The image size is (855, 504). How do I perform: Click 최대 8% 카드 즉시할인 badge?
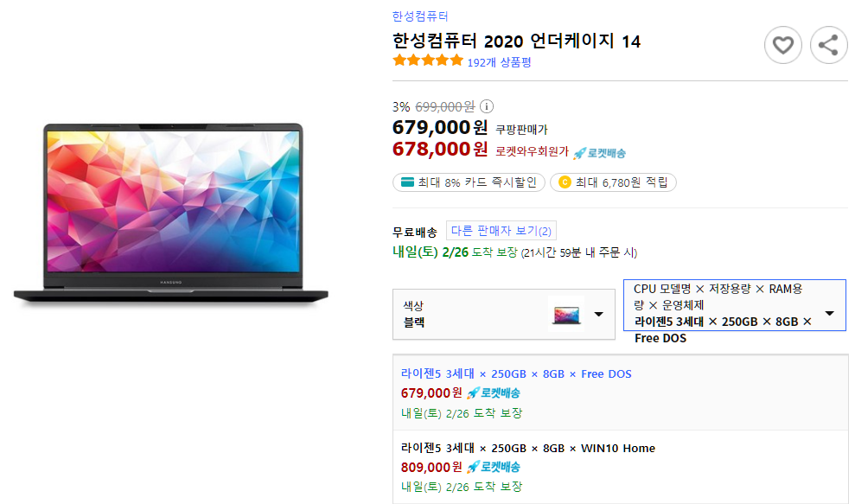469,182
